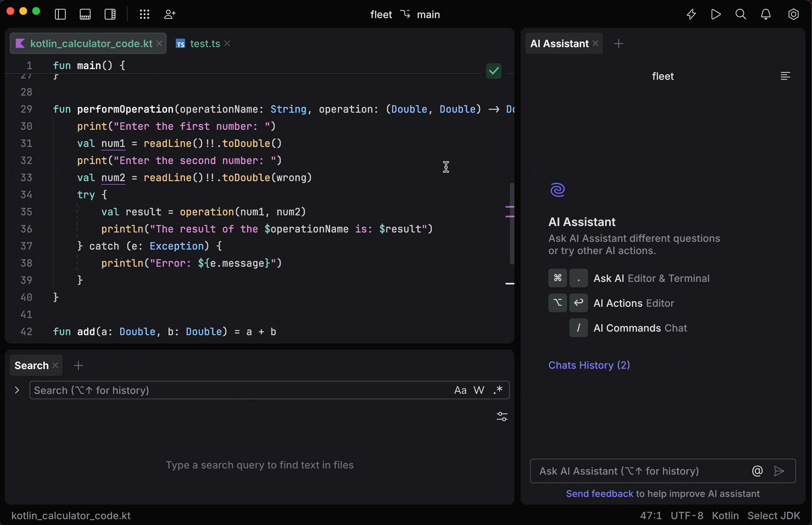
Task: Toggle the Aa case-sensitive search option
Action: 460,389
